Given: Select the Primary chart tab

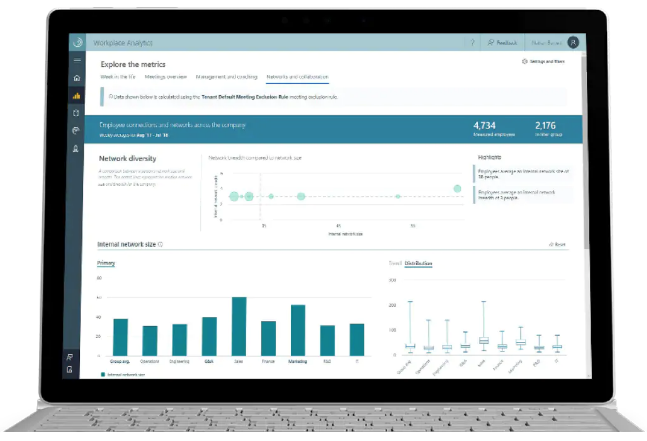Looking at the screenshot, I should tap(106, 263).
